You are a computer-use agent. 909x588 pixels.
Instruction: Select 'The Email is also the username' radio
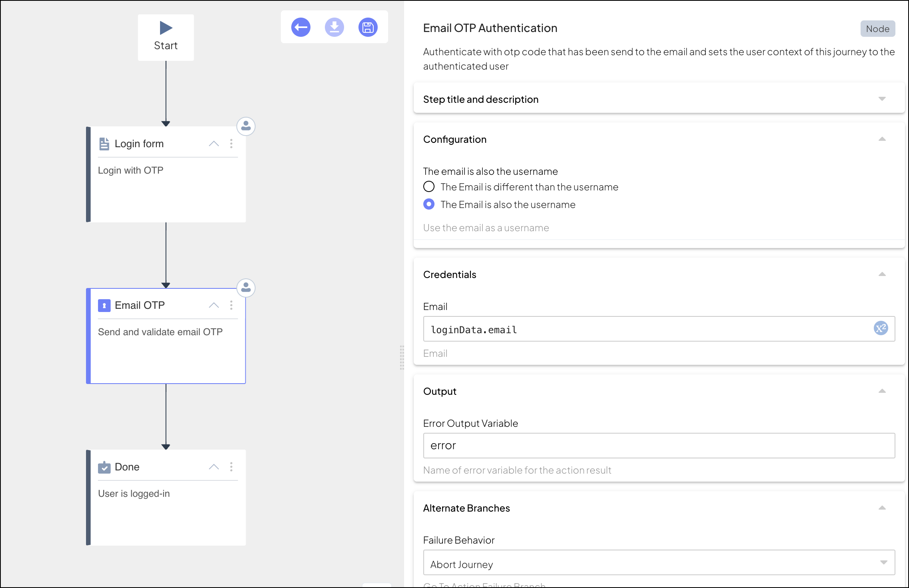(x=429, y=204)
